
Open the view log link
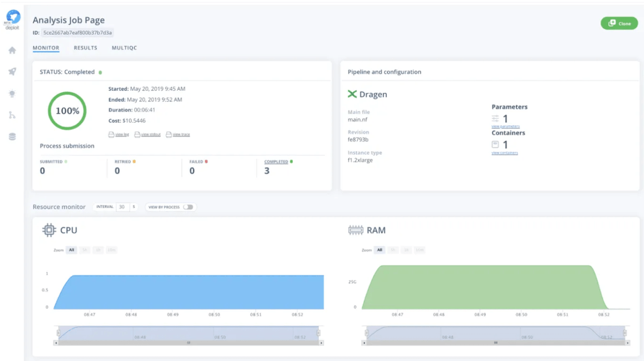click(122, 135)
